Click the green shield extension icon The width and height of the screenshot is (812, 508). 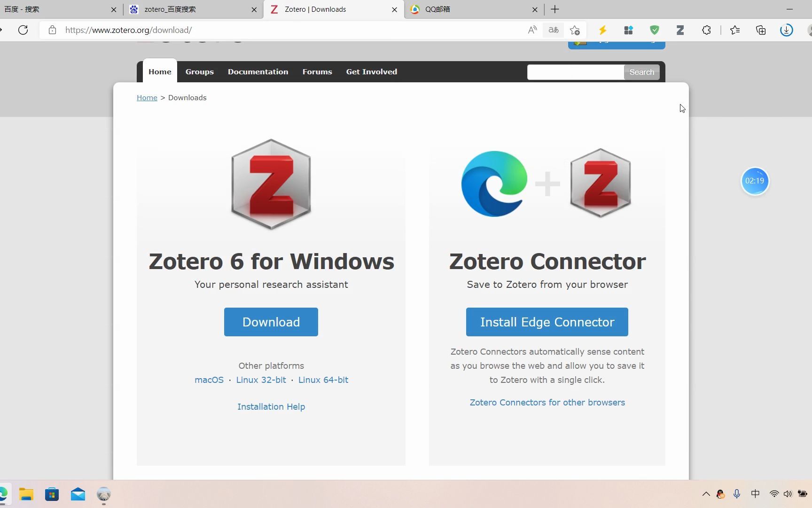coord(654,30)
